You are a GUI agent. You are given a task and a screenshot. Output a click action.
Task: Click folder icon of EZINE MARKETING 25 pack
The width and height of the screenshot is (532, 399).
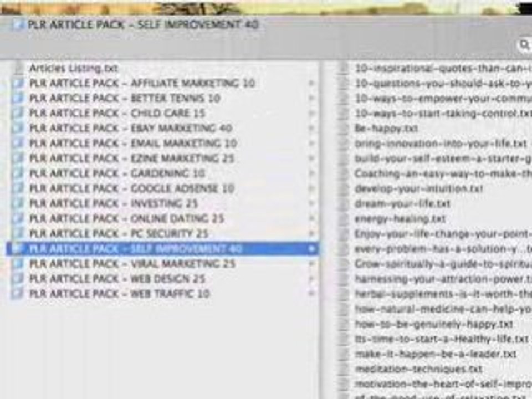click(18, 158)
